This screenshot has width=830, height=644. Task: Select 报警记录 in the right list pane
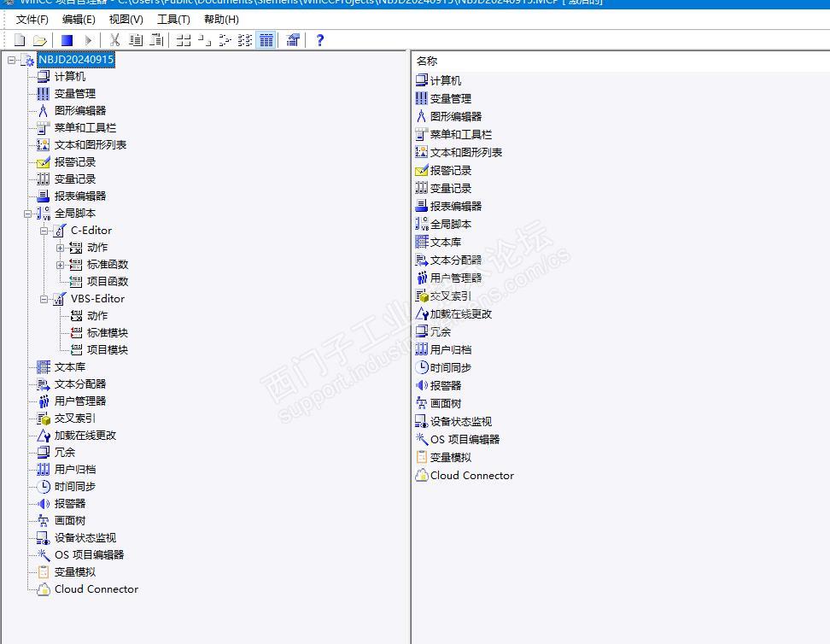point(451,171)
